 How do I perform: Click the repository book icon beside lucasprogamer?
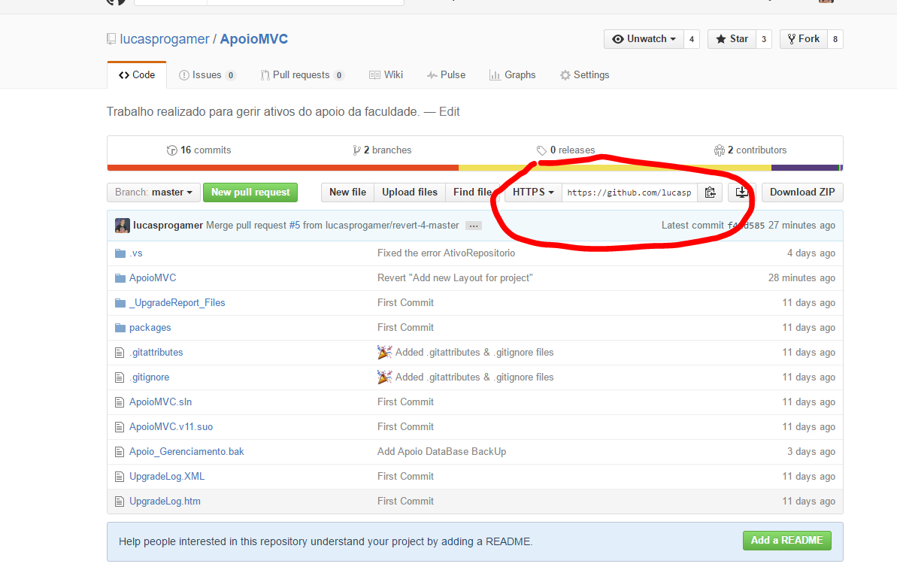point(111,39)
